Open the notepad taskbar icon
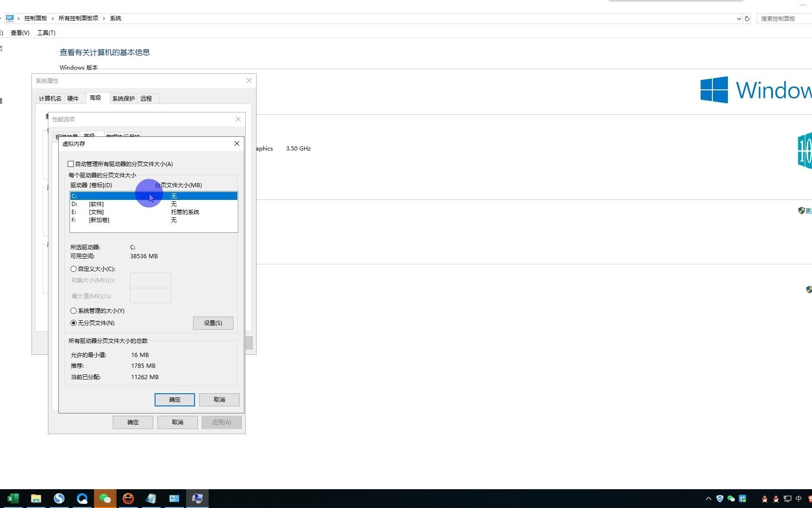The image size is (812, 508). (151, 499)
